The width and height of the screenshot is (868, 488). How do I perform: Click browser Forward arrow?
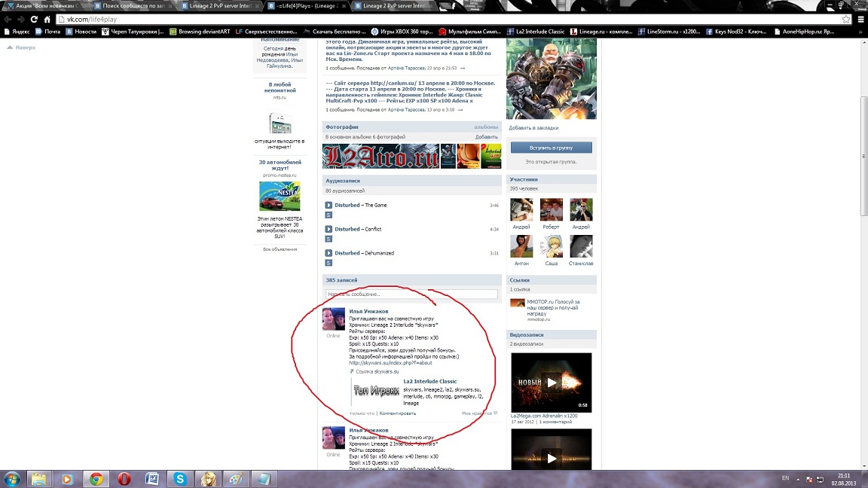[20, 20]
